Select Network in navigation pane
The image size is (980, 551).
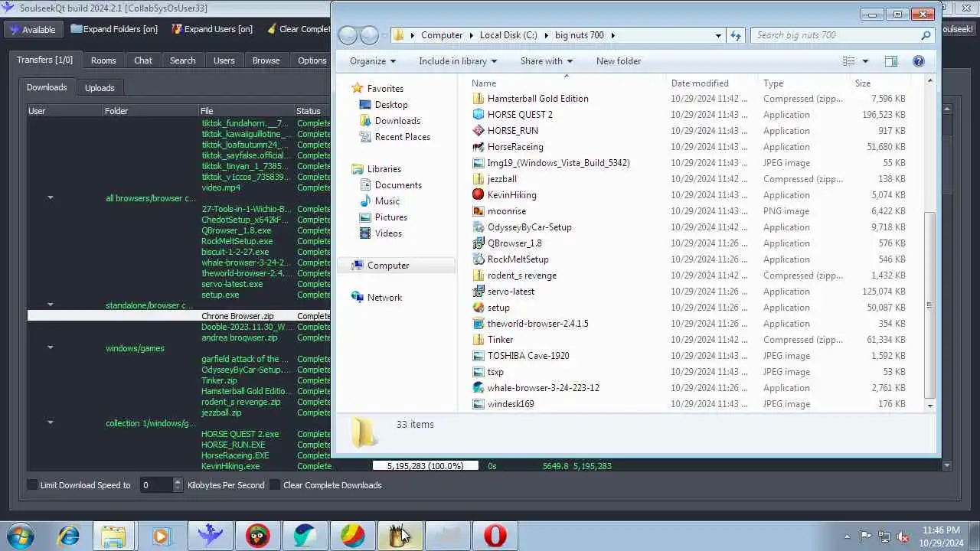tap(384, 298)
